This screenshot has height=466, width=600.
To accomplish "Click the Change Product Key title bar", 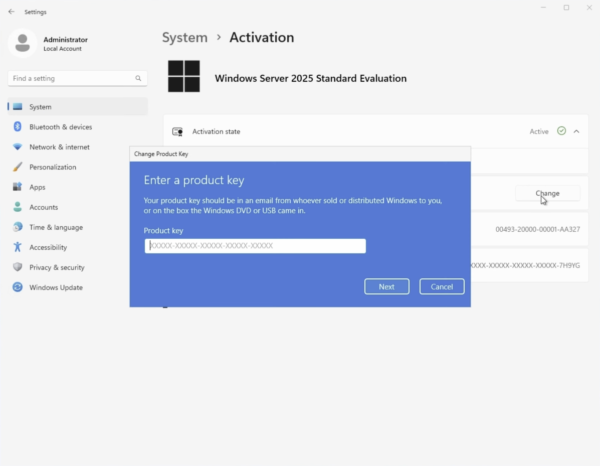I will [x=300, y=154].
